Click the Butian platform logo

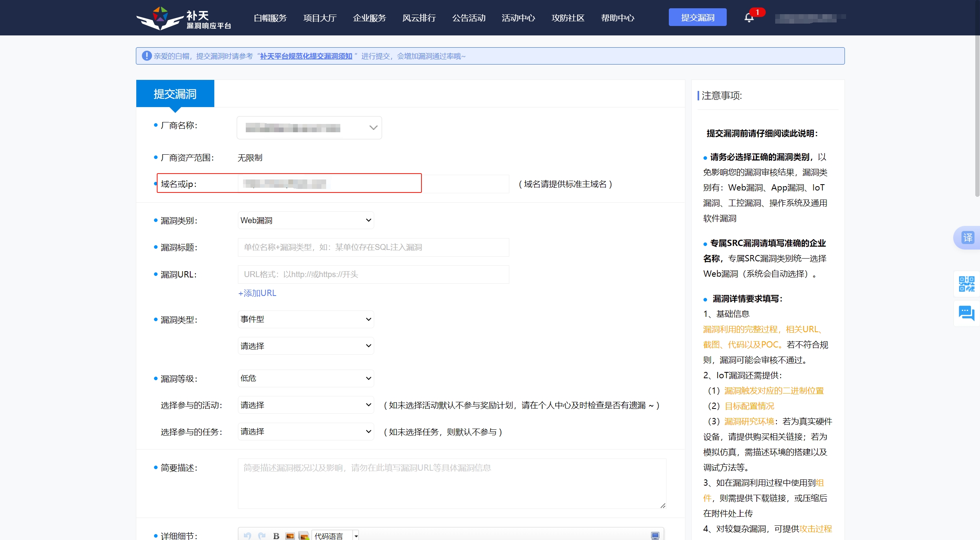[184, 18]
